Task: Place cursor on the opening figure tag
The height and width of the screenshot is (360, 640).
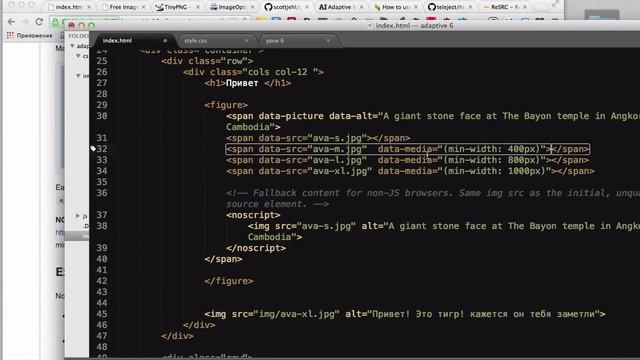Action: [x=226, y=105]
